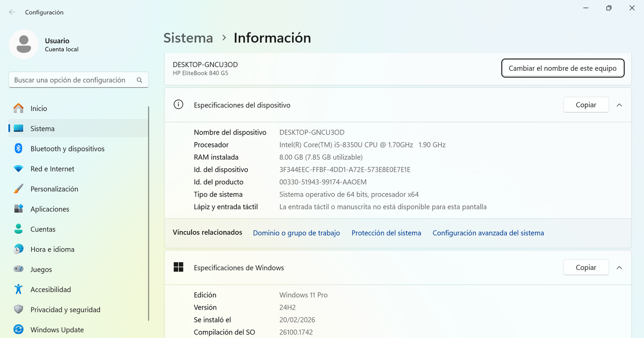Screen dimensions: 644x338
Task: Open Juegos settings
Action: 78,269
